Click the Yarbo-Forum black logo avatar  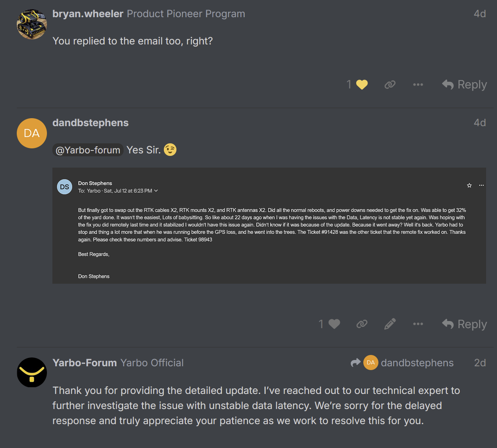click(x=32, y=373)
